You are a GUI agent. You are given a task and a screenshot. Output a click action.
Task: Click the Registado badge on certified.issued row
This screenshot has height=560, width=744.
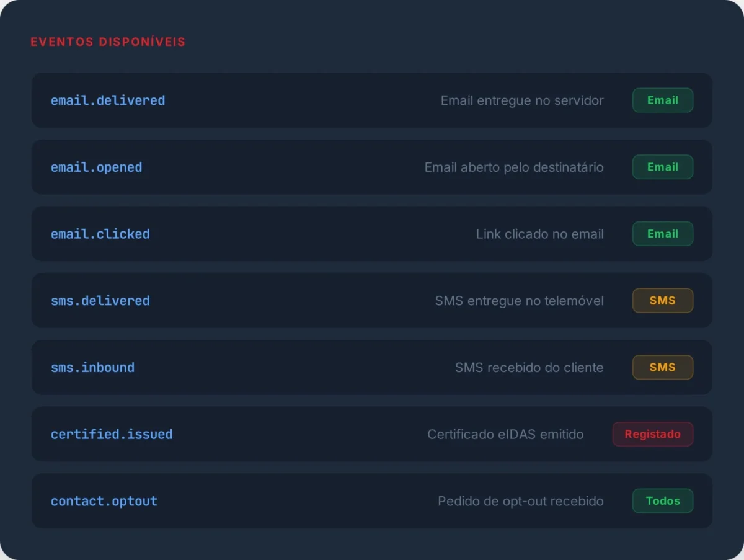652,434
